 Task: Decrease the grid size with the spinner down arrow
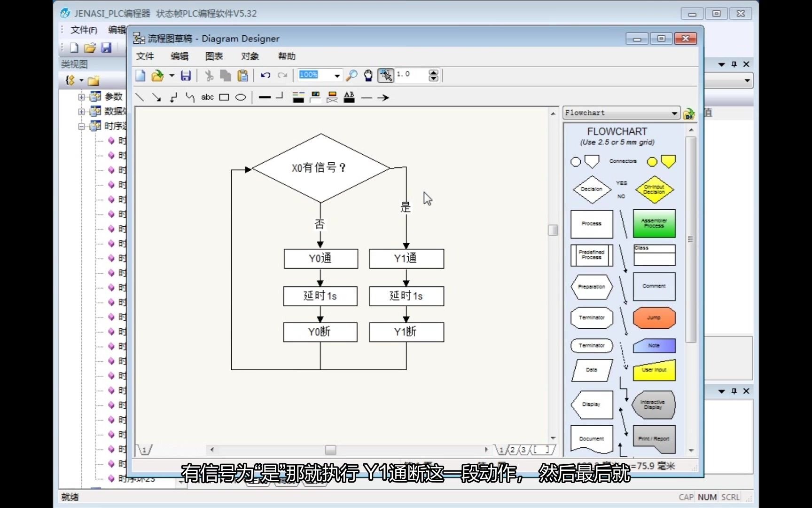click(x=434, y=78)
